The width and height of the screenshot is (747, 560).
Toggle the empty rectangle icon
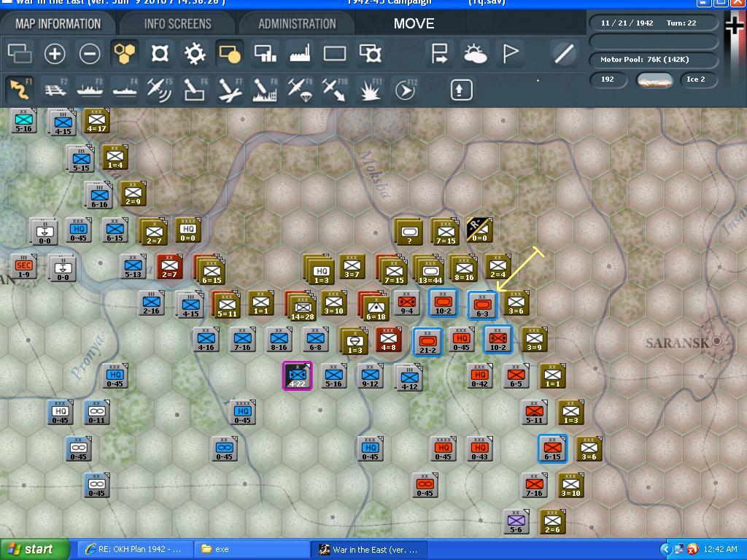click(335, 53)
